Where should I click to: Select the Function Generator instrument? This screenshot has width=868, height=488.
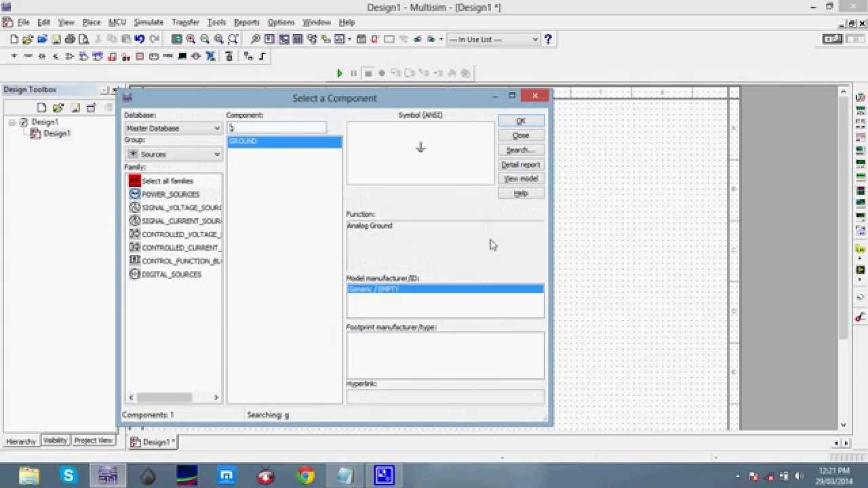click(860, 109)
